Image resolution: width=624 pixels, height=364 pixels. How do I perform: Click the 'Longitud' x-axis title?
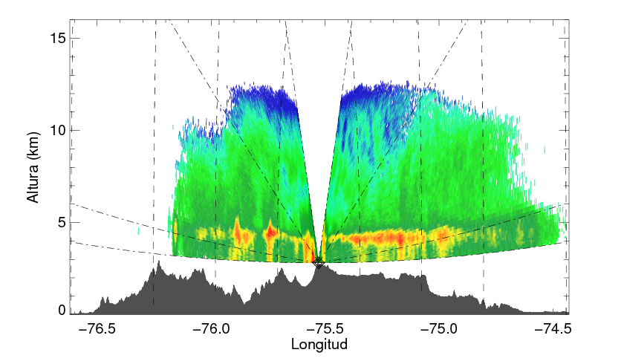pyautogui.click(x=319, y=344)
